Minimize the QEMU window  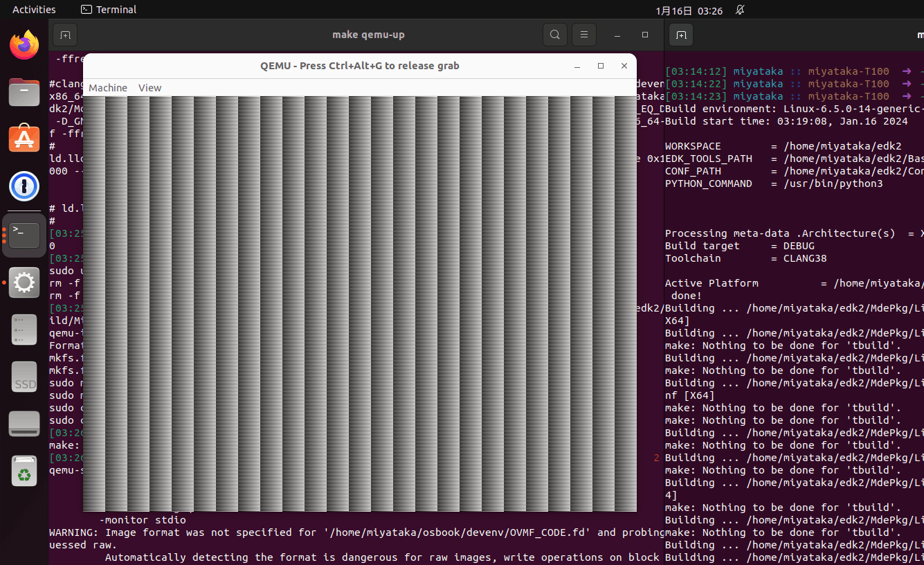[x=577, y=66]
